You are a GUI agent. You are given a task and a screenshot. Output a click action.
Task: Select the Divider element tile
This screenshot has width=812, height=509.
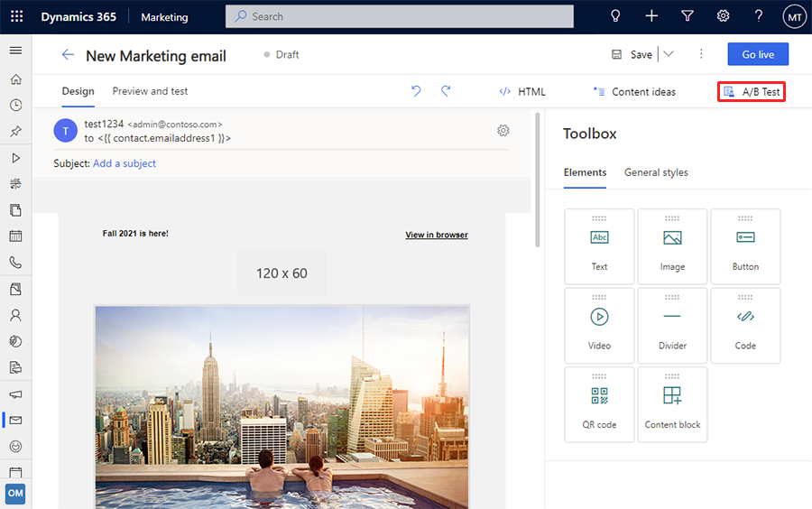click(672, 326)
